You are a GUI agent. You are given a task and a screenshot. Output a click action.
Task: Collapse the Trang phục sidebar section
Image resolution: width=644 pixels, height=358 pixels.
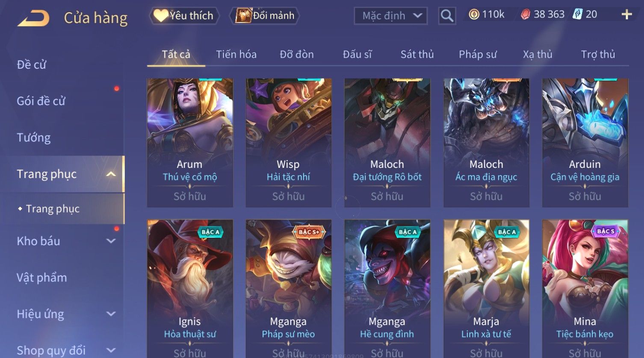pos(111,174)
